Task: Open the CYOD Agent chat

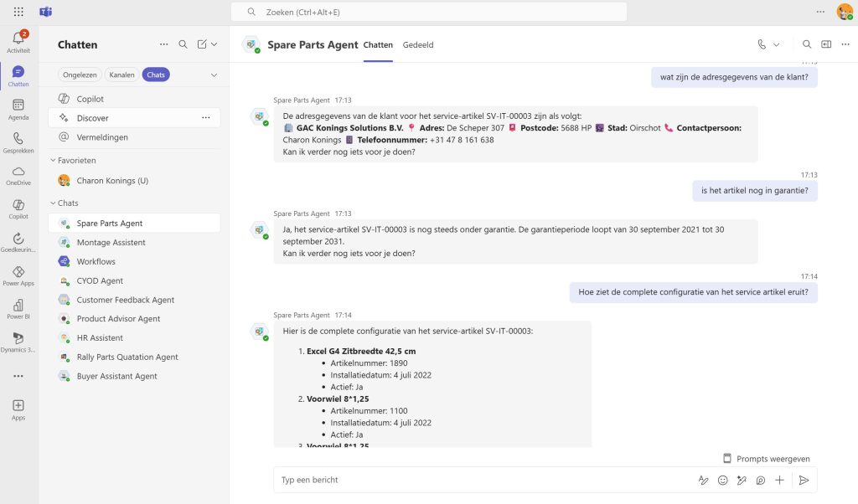Action: coord(134,280)
